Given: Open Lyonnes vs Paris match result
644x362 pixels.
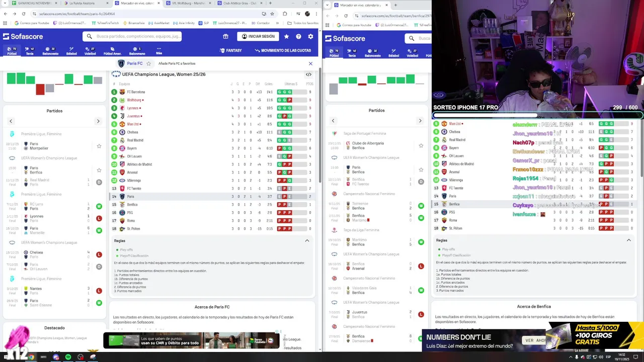Looking at the screenshot, I should tap(54, 218).
